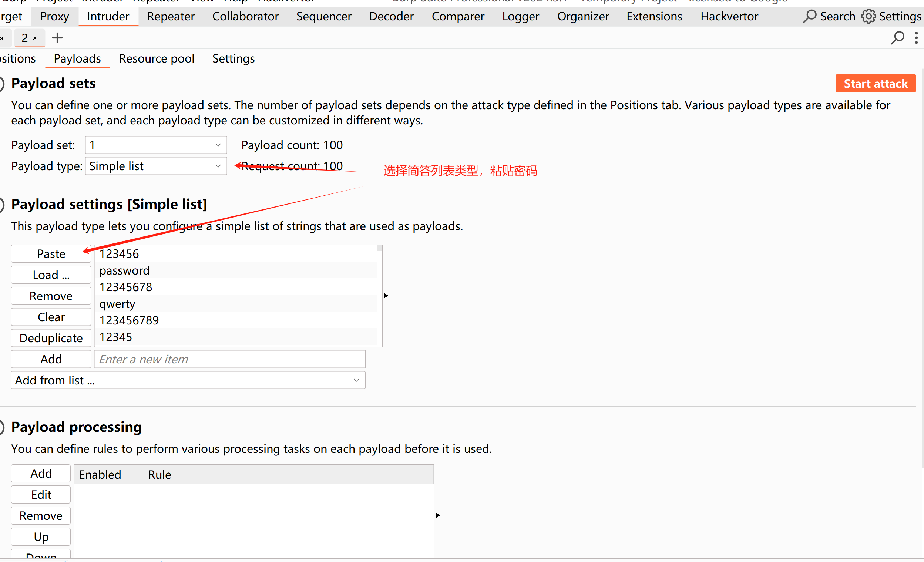
Task: Click the magnifier icon in the tab row
Action: [897, 38]
